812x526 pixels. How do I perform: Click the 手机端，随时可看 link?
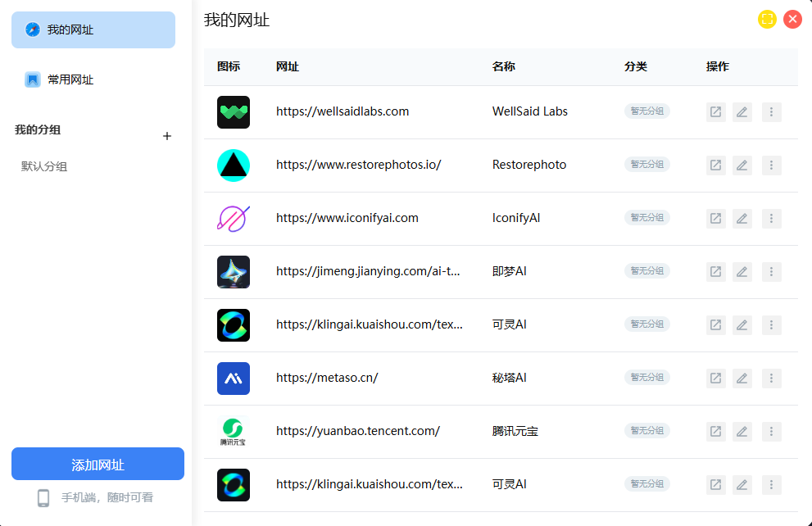(x=107, y=497)
